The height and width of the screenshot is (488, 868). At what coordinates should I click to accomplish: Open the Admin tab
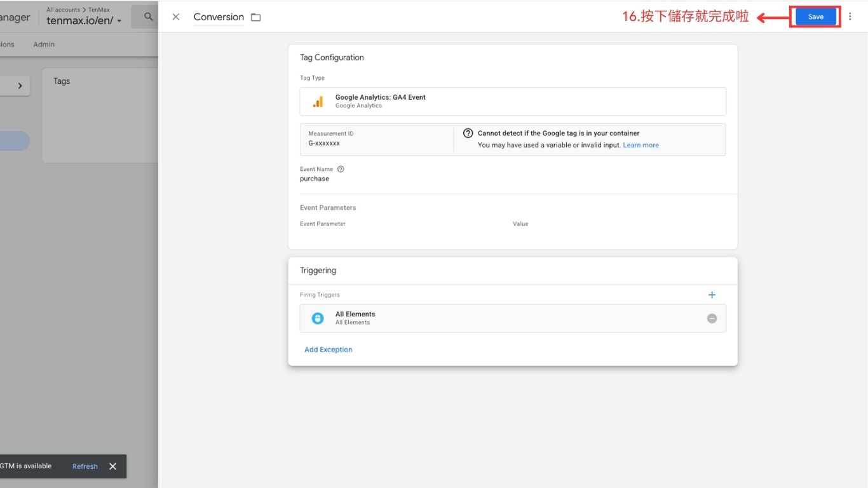click(44, 44)
